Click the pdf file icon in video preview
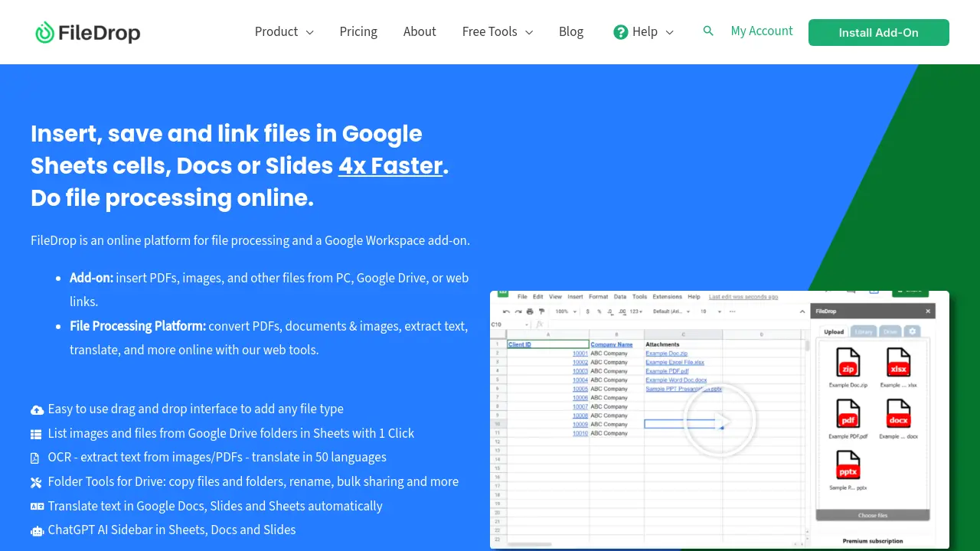980x551 pixels. [x=848, y=414]
